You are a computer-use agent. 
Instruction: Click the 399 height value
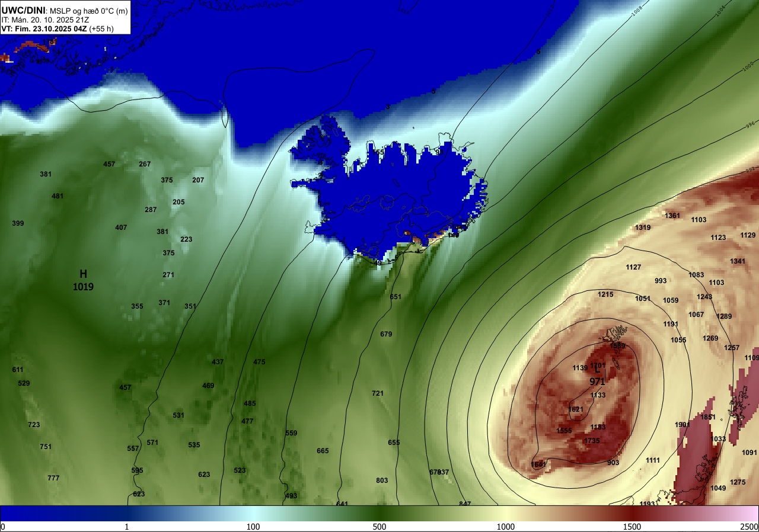point(18,223)
